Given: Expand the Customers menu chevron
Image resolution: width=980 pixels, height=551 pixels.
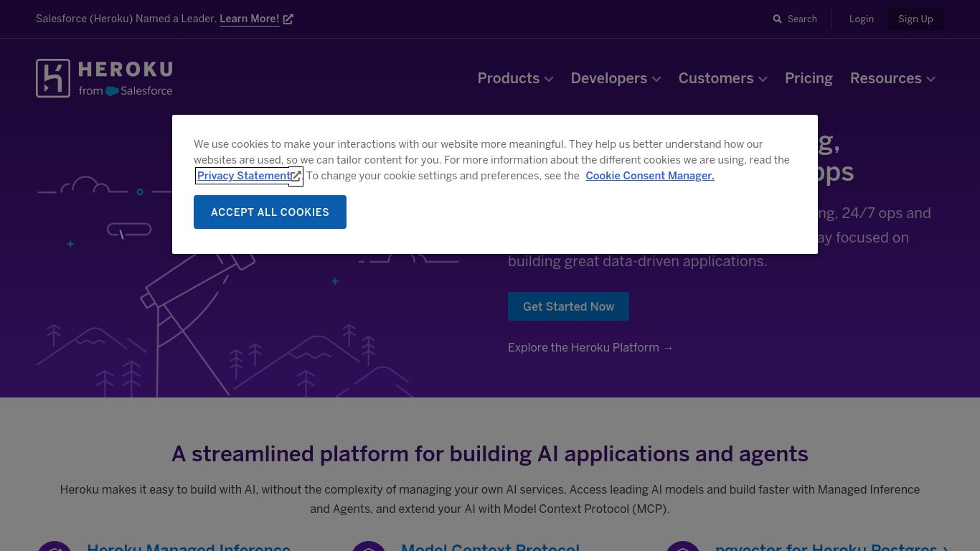Looking at the screenshot, I should [763, 79].
